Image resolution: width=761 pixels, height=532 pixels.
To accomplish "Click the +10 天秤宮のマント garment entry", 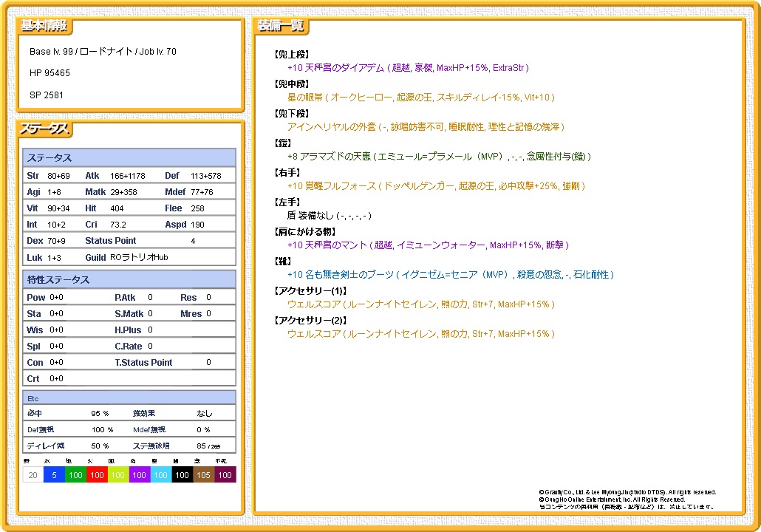I will pyautogui.click(x=428, y=245).
